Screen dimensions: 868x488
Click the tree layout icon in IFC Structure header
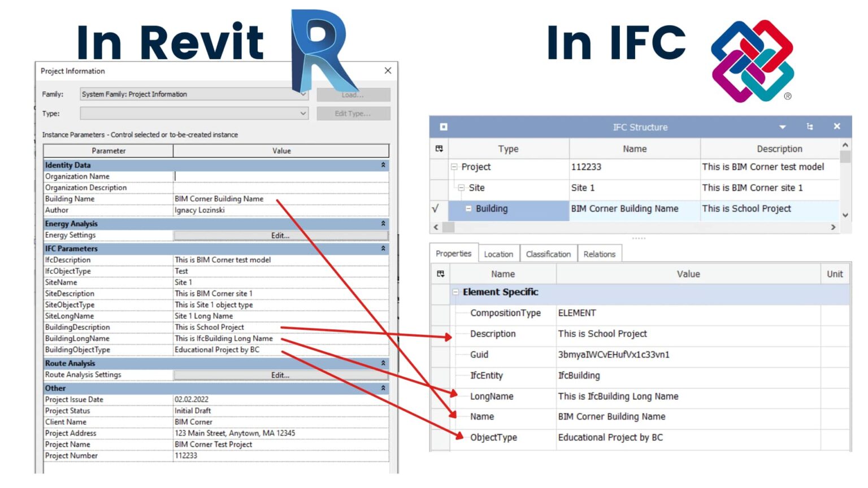pos(810,127)
